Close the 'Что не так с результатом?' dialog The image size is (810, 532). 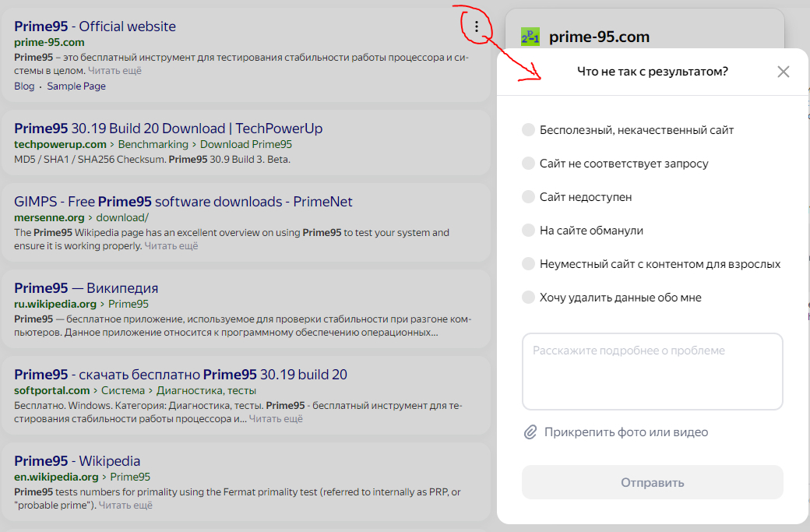784,72
